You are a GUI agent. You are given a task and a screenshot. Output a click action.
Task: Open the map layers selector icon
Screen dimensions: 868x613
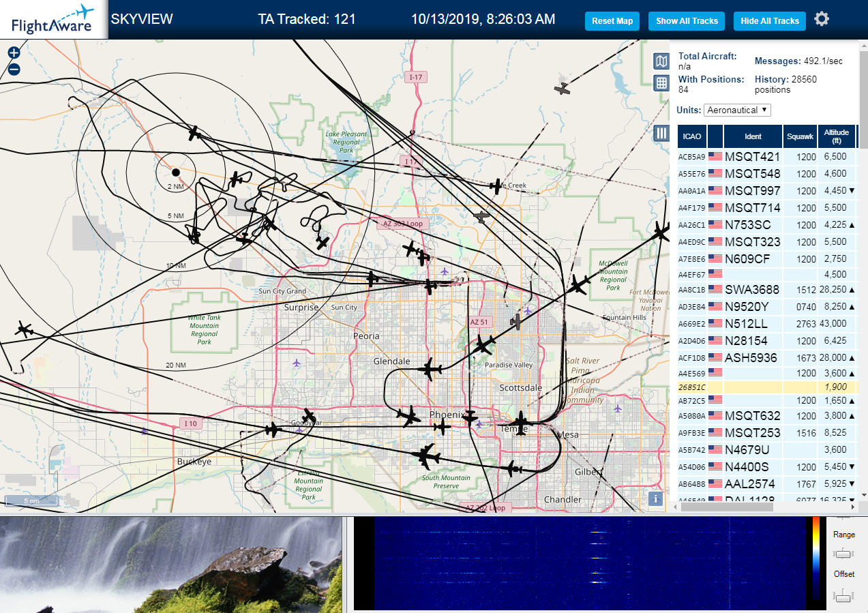coord(661,62)
